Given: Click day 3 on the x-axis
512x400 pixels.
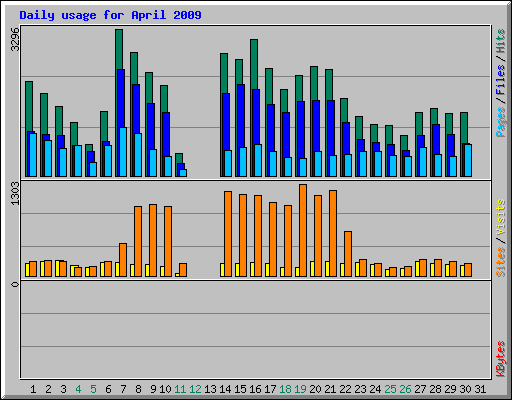Looking at the screenshot, I should tap(63, 389).
